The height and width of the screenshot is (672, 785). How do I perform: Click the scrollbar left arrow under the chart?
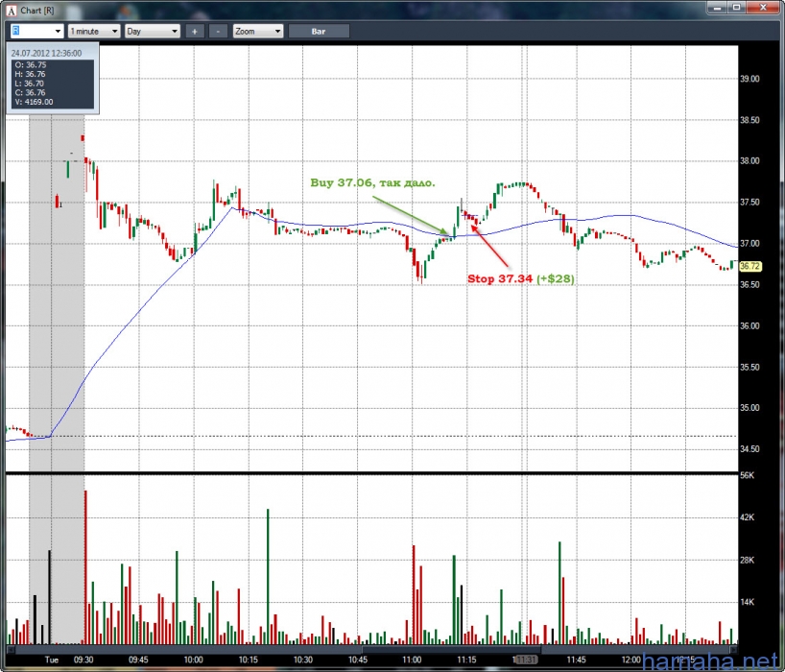click(11, 648)
